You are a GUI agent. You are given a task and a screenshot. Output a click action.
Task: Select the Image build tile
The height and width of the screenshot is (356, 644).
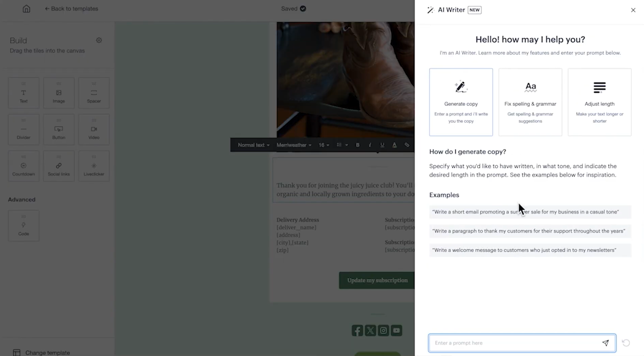tap(59, 93)
